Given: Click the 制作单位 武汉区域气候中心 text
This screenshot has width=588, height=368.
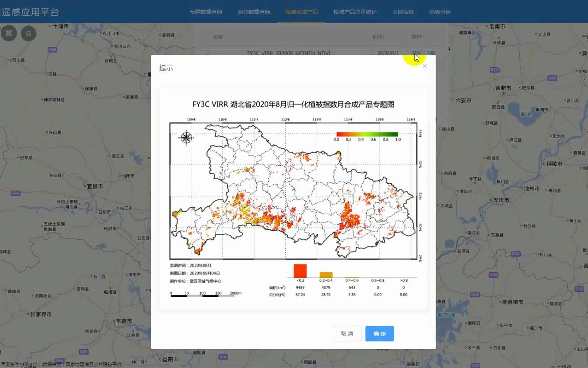Looking at the screenshot, I should point(195,281).
